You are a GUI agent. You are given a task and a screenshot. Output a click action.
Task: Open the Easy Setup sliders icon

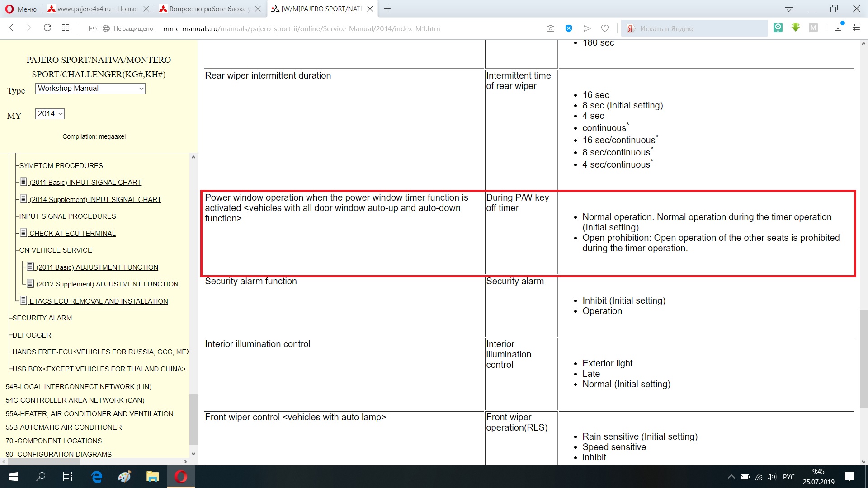pyautogui.click(x=856, y=28)
